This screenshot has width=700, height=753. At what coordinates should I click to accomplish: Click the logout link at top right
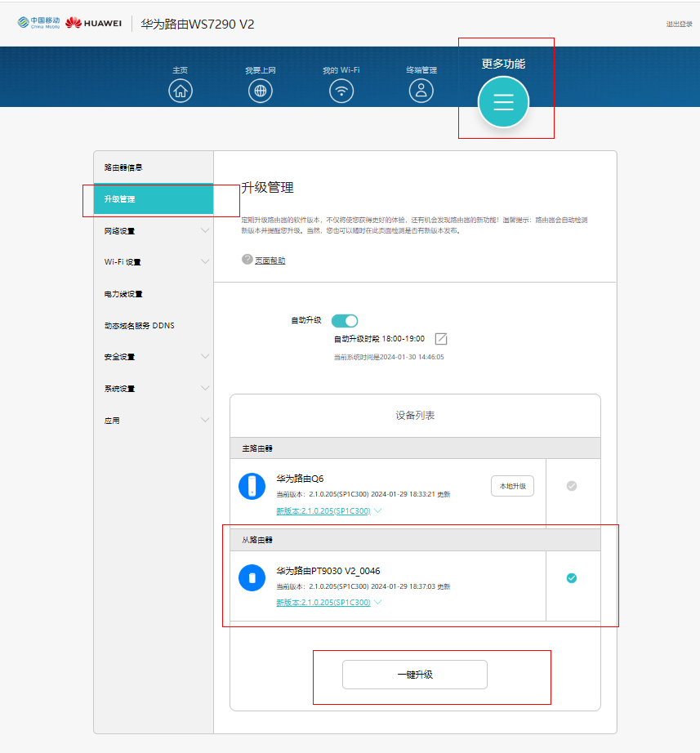pyautogui.click(x=679, y=25)
